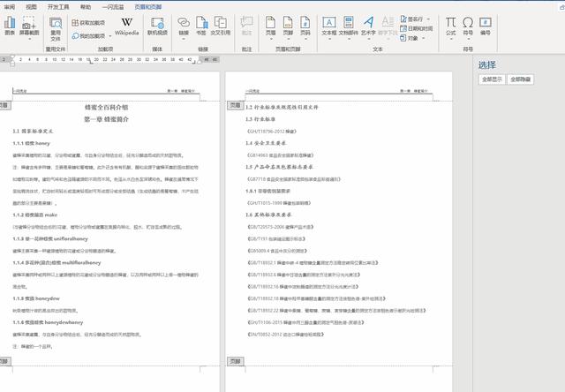Click title 蜂蜜全百科介绍
Image resolution: width=565 pixels, height=392 pixels.
pos(106,107)
